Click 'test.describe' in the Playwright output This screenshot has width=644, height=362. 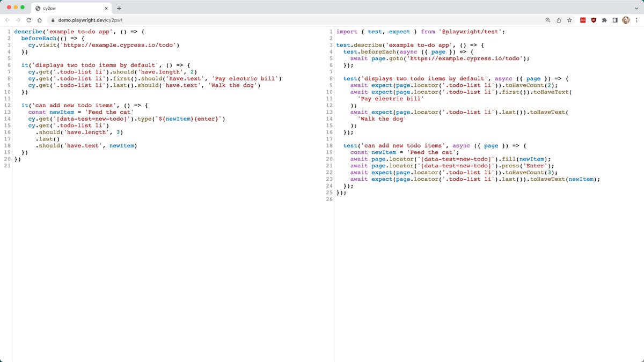click(360, 46)
